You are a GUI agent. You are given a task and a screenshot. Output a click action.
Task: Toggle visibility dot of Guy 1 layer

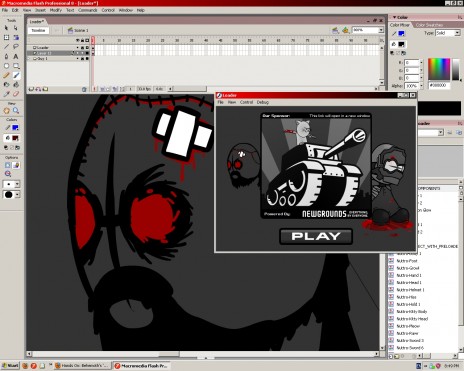78,59
